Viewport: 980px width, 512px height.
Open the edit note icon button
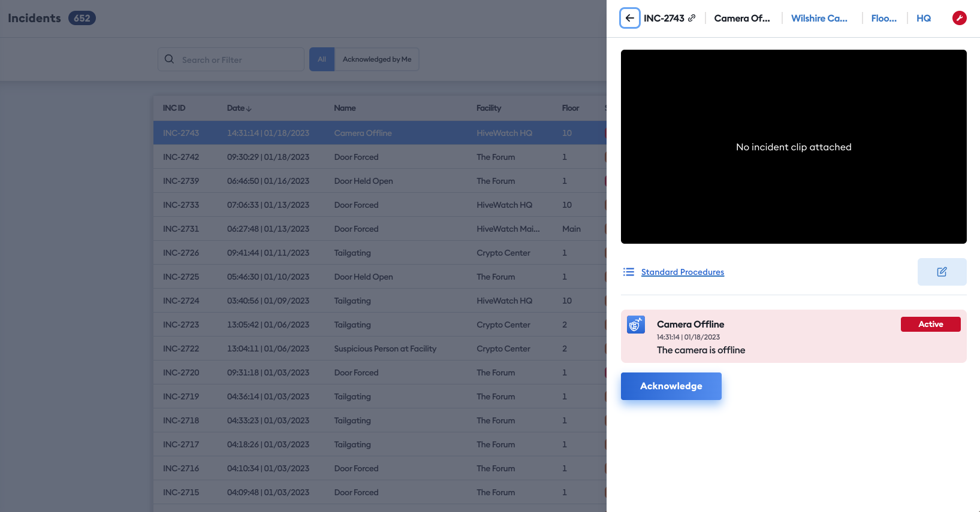click(x=942, y=272)
